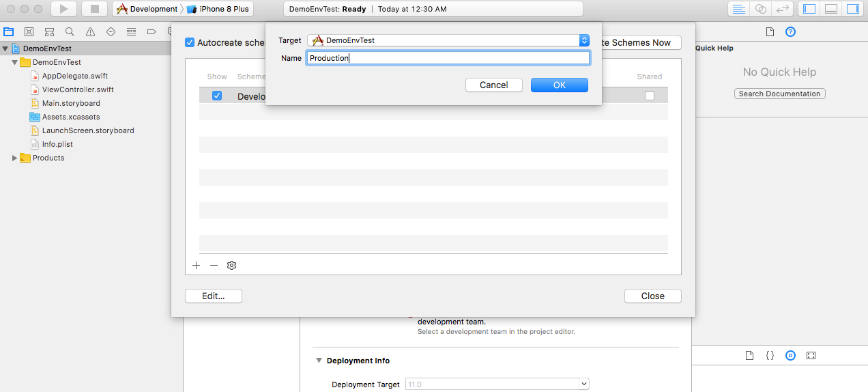Remove the scheme with the minus button
This screenshot has height=392, width=868.
[214, 265]
